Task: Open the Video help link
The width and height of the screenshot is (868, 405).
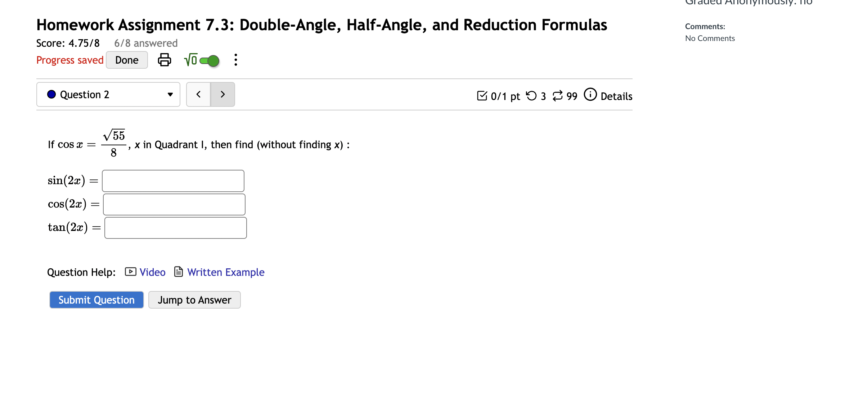Action: tap(152, 272)
